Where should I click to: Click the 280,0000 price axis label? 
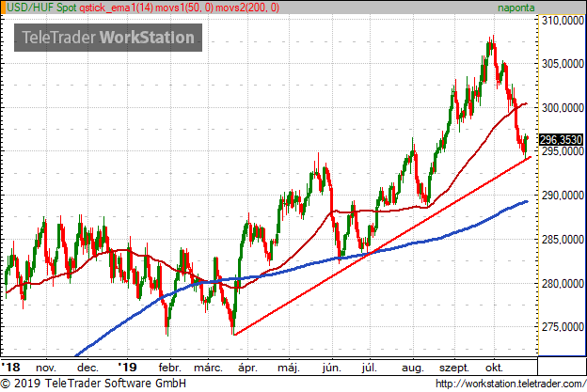coord(563,283)
